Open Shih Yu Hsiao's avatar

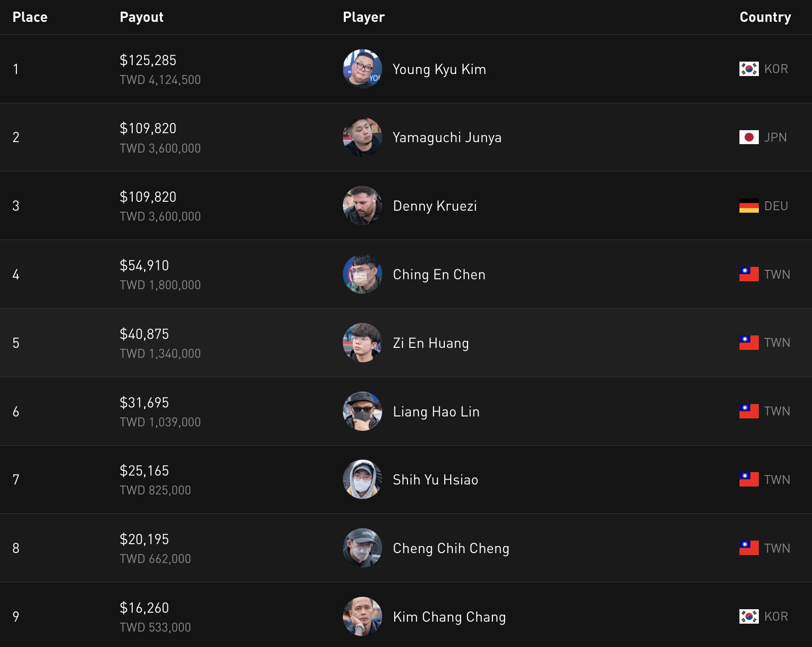362,480
